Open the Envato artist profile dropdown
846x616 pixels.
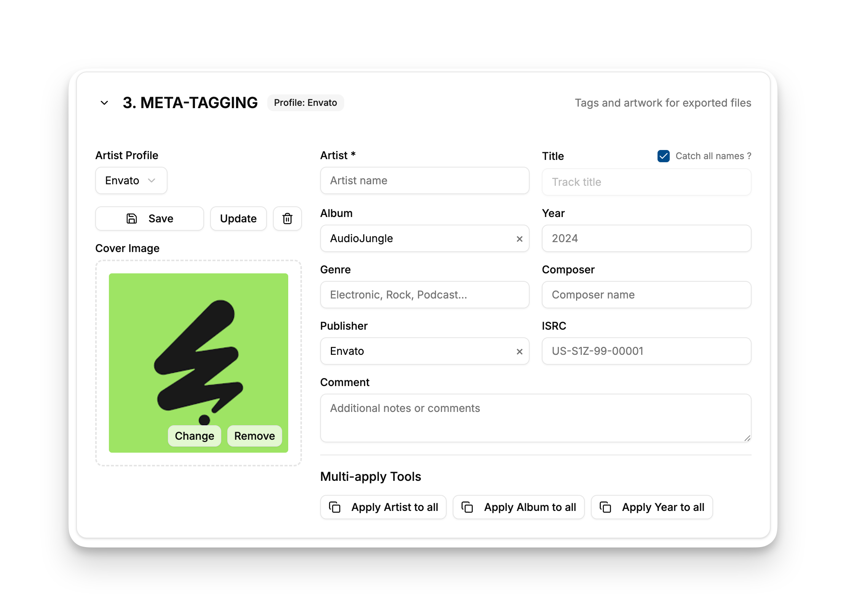point(131,180)
